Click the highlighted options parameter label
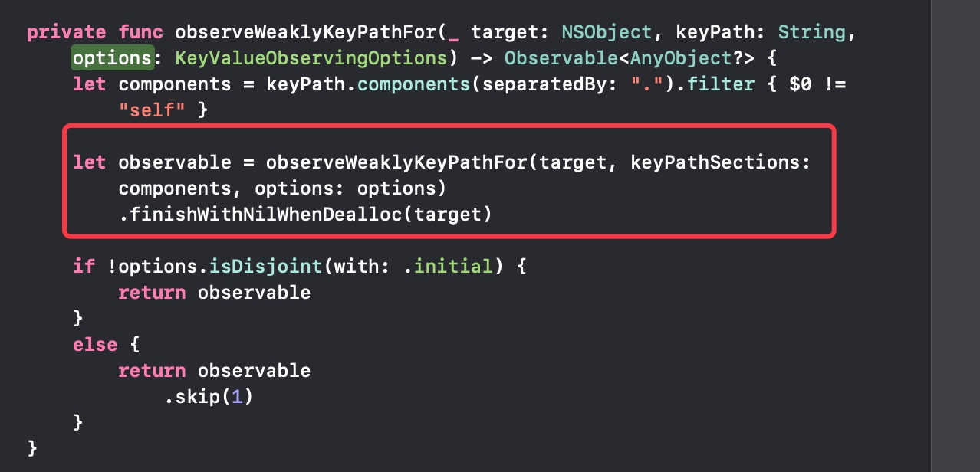 pos(112,58)
